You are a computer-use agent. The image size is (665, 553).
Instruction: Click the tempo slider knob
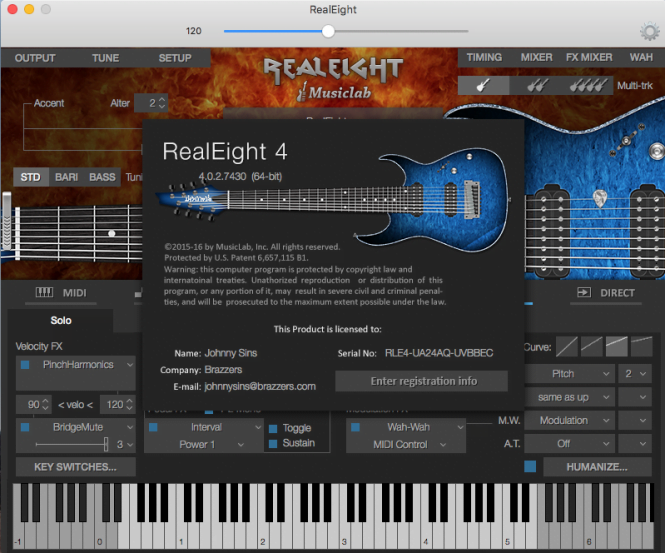[328, 31]
